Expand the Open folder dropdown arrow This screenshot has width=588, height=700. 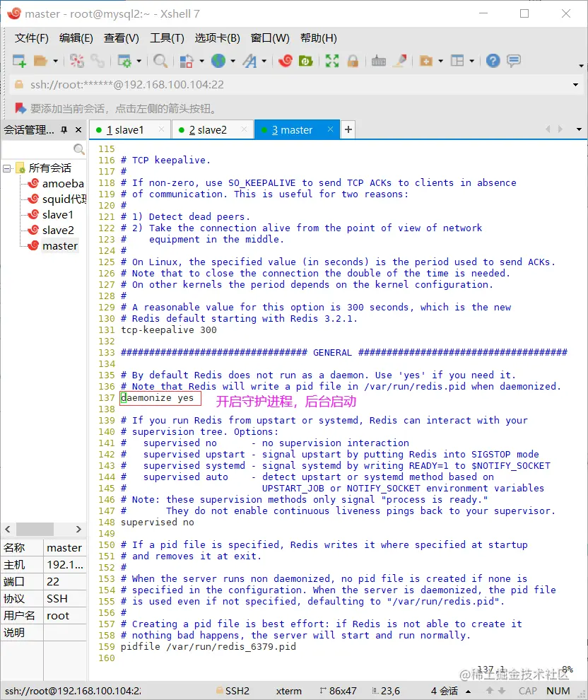click(x=55, y=61)
